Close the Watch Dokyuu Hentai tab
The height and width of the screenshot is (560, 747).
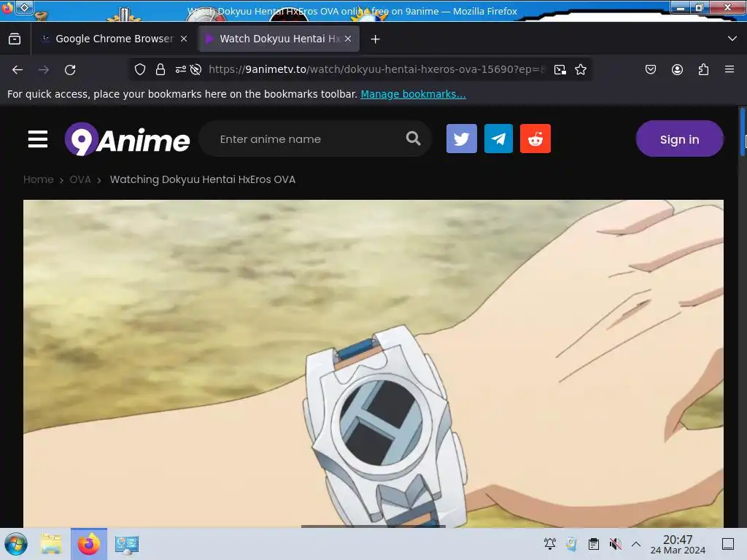click(348, 39)
